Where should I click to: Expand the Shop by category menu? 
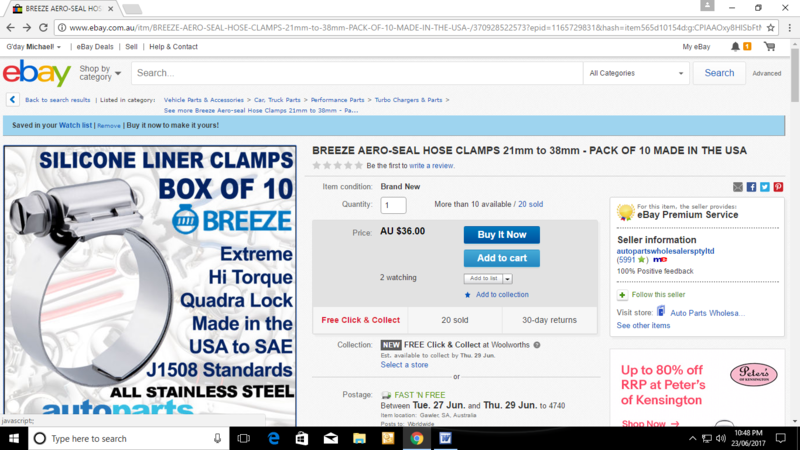[x=100, y=73]
